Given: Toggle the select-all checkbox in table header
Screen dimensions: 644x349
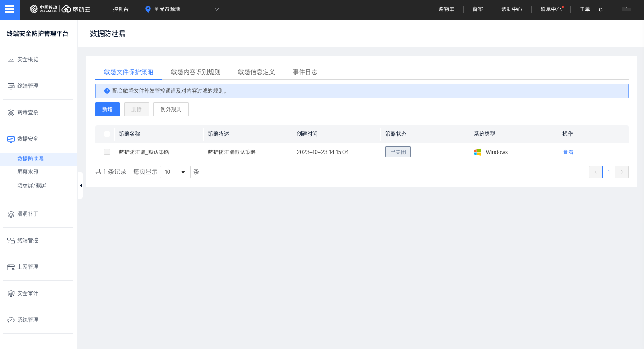Looking at the screenshot, I should (107, 134).
